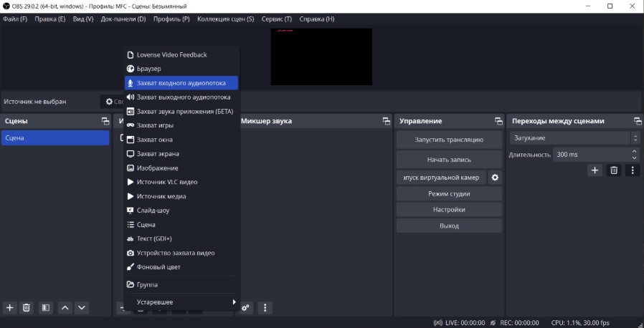Move the scene down with the arrow icon
644x328 pixels.
click(82, 307)
